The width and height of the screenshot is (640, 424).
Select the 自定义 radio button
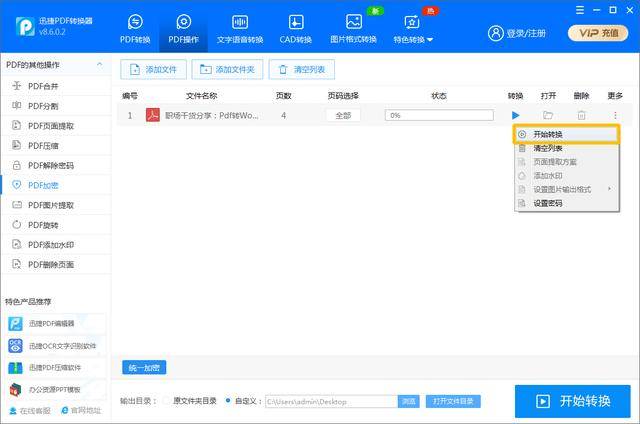pos(228,401)
